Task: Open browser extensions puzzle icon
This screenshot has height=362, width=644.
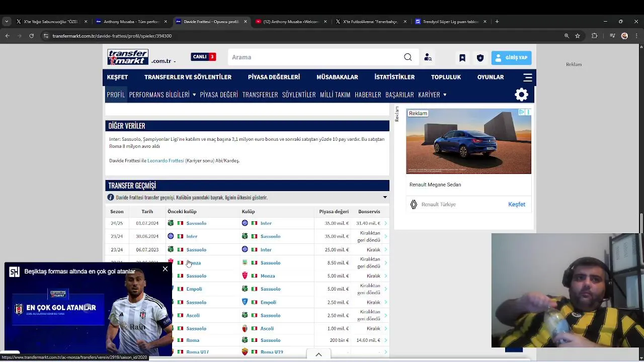Action: (x=595, y=36)
